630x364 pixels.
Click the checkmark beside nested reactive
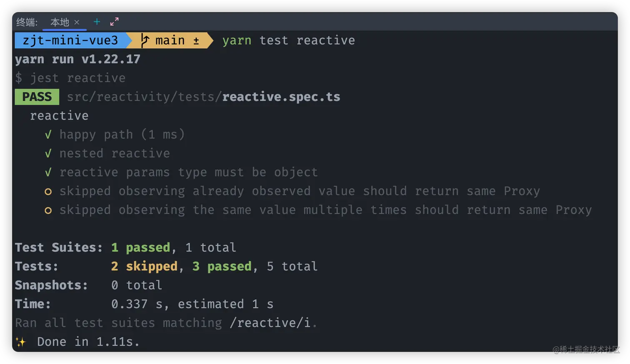(48, 153)
